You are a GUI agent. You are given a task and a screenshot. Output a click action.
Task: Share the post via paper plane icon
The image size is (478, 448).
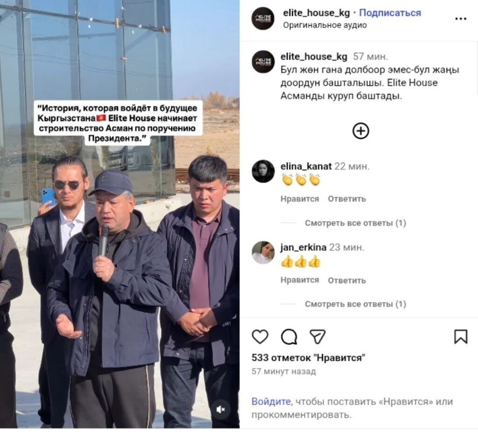[317, 337]
